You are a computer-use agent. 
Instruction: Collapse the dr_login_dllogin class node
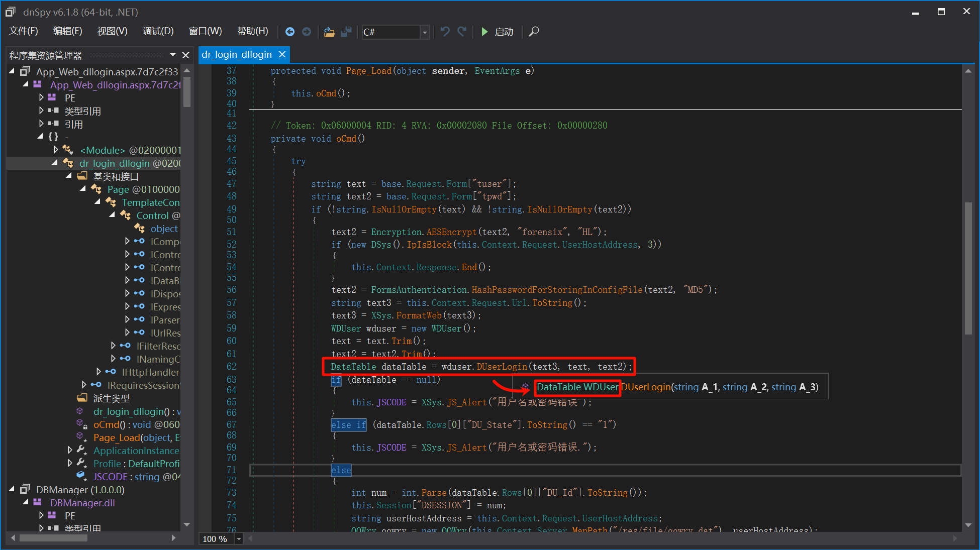(x=55, y=163)
